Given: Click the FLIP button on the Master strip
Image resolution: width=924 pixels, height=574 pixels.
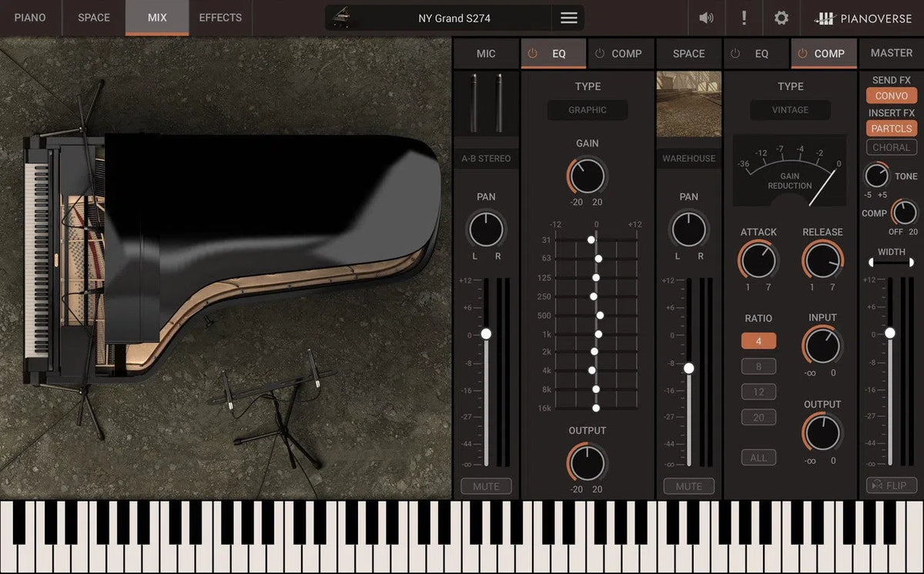Looking at the screenshot, I should [x=891, y=485].
